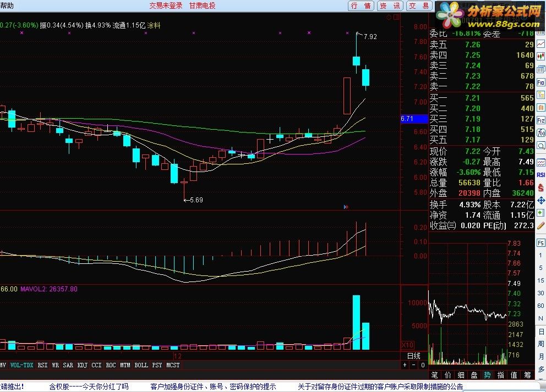Open the 值 value tab
This screenshot has width=546, height=392.
coord(514,375)
